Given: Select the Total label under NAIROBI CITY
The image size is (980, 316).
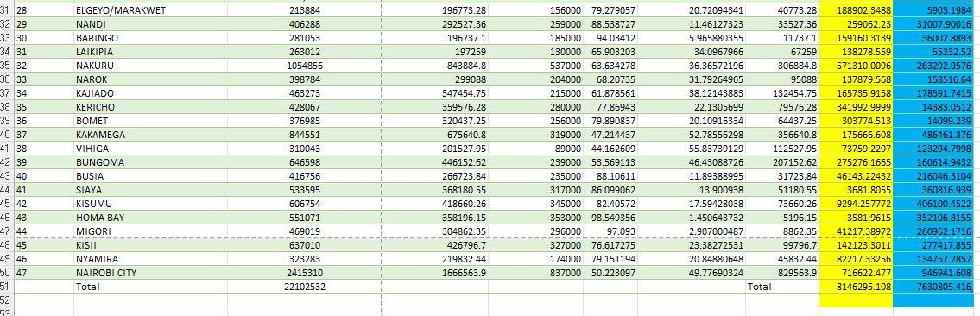Looking at the screenshot, I should [x=150, y=287].
